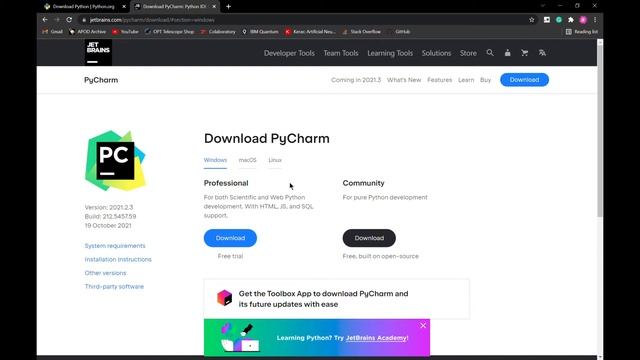The height and width of the screenshot is (360, 640).
Task: Open Installation instructions link
Action: pyautogui.click(x=118, y=259)
